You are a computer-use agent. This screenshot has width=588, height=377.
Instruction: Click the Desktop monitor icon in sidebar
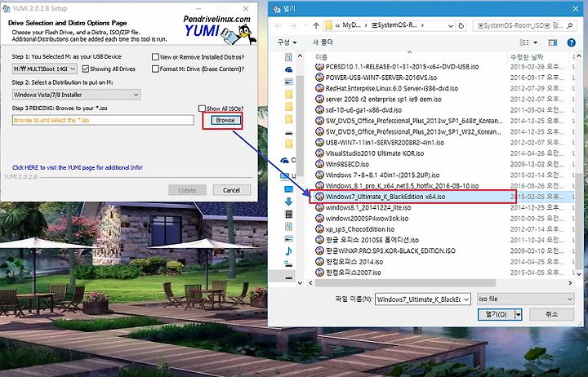[288, 189]
